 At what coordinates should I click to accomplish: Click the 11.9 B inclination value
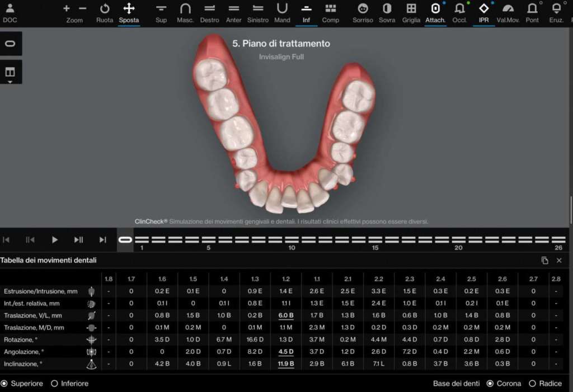click(x=286, y=364)
